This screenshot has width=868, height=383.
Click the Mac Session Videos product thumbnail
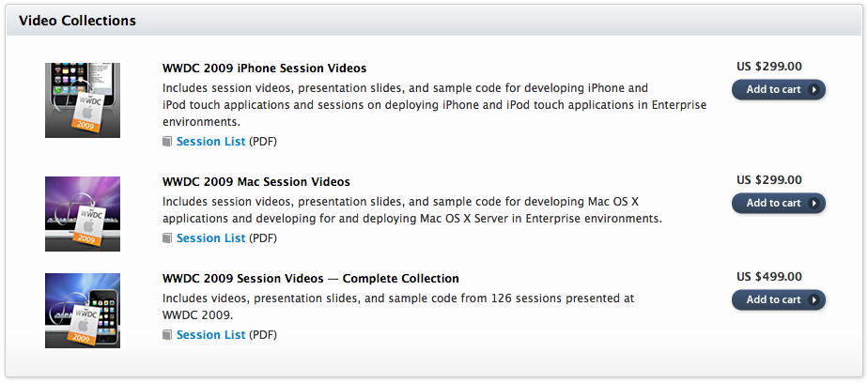click(x=83, y=214)
